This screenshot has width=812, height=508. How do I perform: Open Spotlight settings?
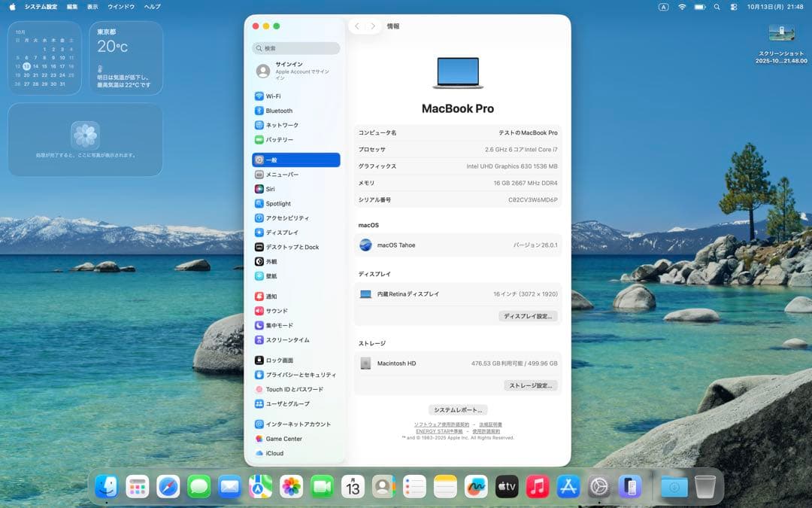[x=278, y=203]
